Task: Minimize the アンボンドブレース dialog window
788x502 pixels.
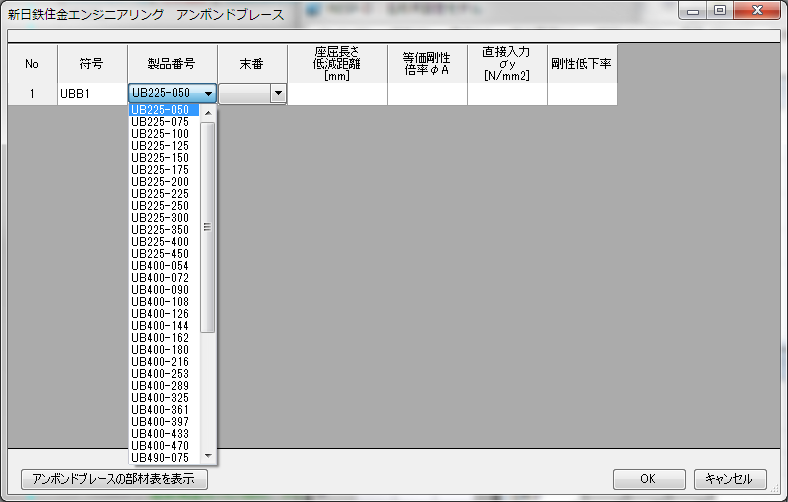Action: pyautogui.click(x=693, y=11)
